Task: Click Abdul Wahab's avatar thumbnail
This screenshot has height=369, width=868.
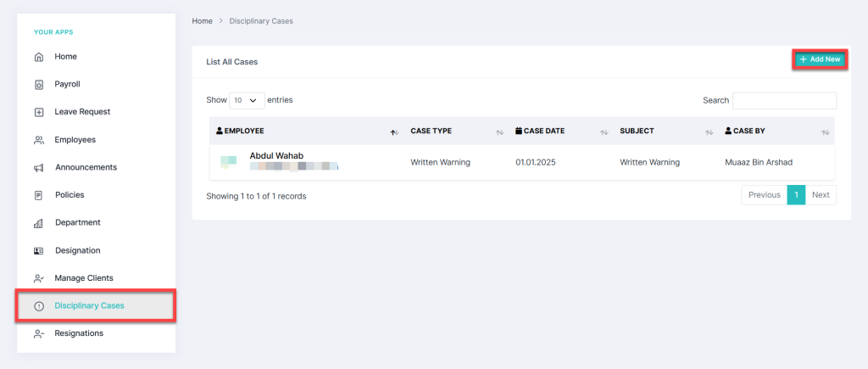Action: coord(229,162)
